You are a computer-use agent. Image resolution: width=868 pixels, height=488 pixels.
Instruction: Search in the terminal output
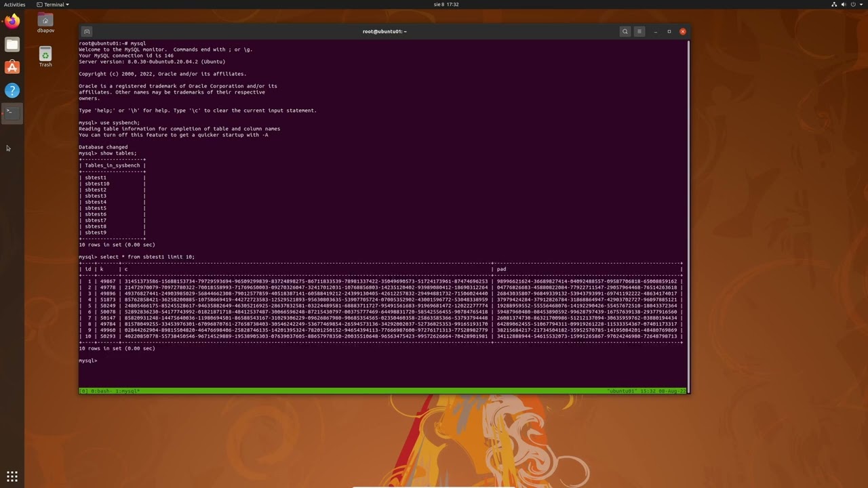click(625, 31)
